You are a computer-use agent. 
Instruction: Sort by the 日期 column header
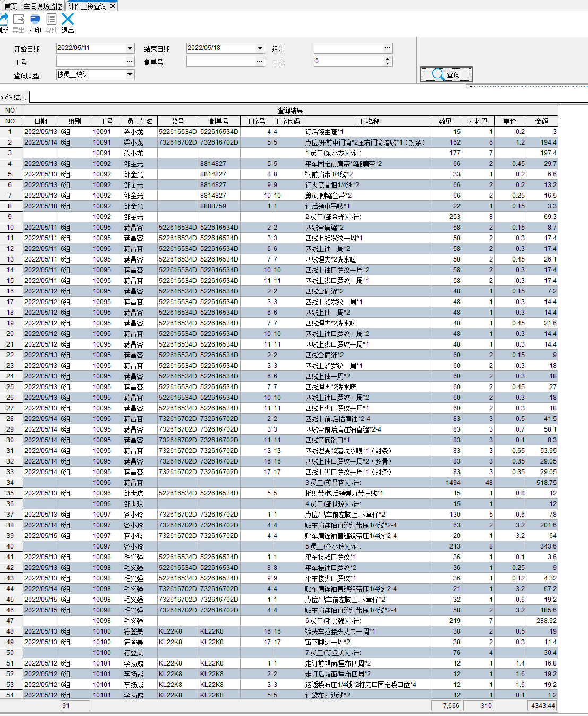41,121
